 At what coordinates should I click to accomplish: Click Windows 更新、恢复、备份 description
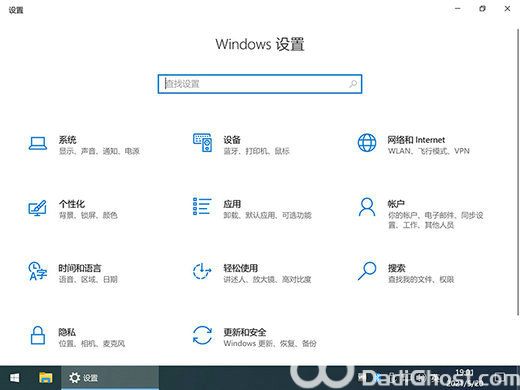[x=270, y=343]
